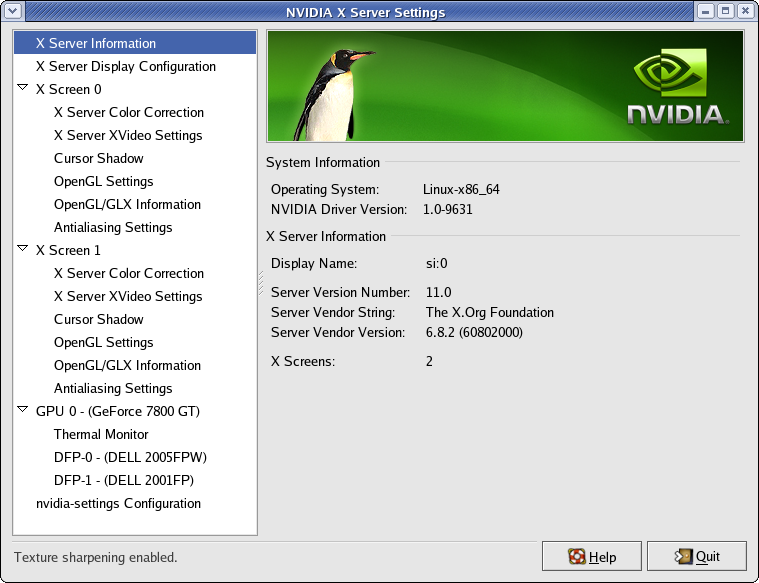This screenshot has height=583, width=759.
Task: Open OpenGL/GLX Information under X Screen 1
Action: 127,366
